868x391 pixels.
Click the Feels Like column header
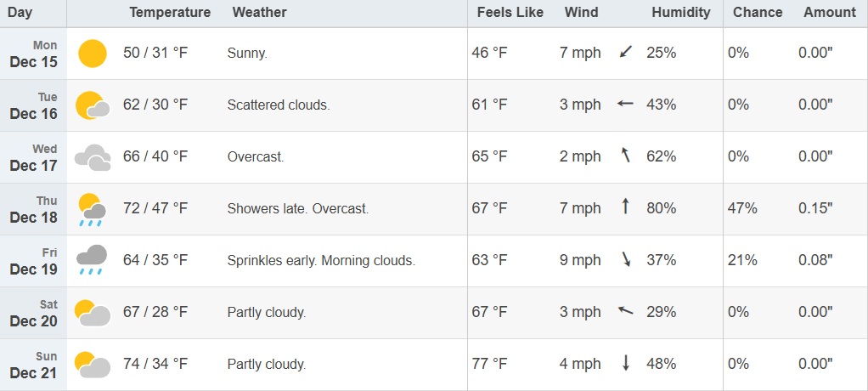click(508, 13)
